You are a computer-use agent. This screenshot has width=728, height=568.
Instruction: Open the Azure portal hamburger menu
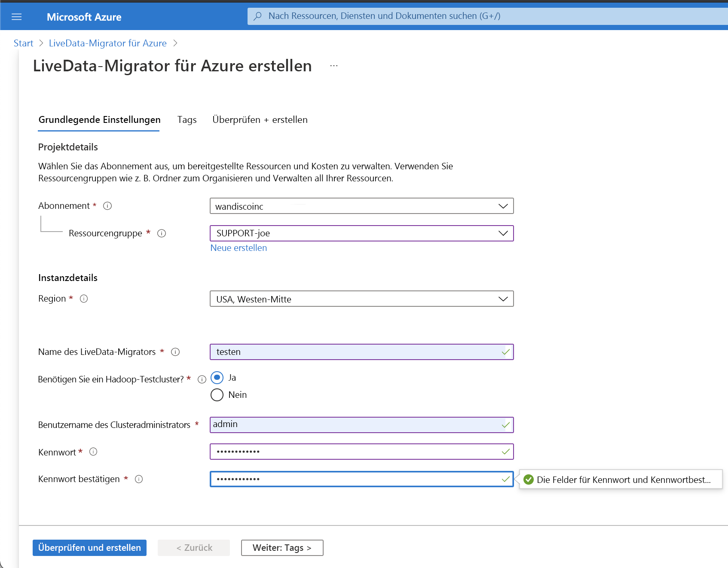tap(17, 16)
